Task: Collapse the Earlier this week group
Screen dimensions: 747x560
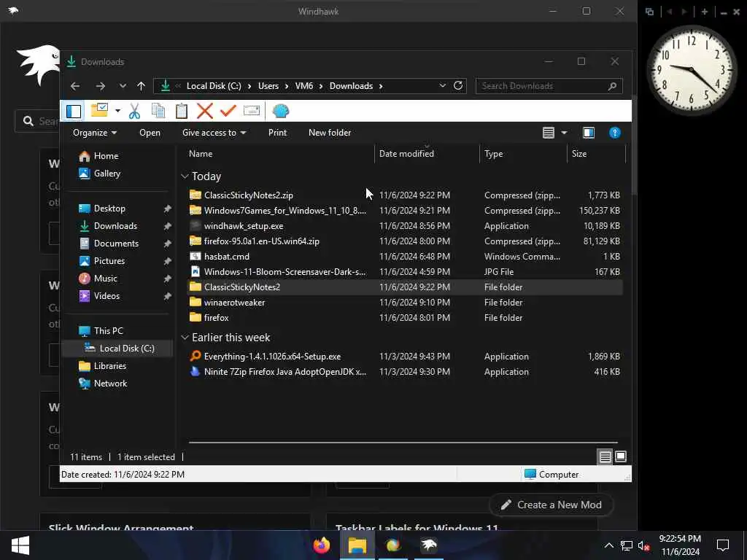Action: click(x=185, y=337)
